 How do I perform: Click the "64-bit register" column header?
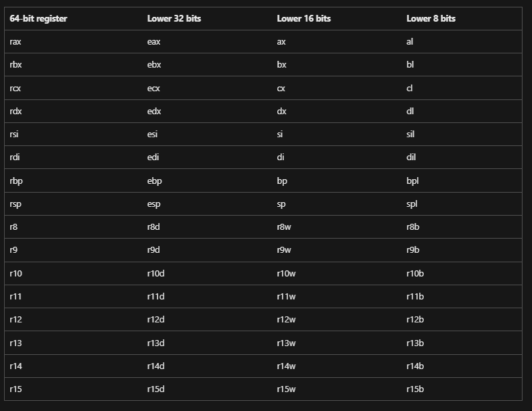pyautogui.click(x=39, y=19)
